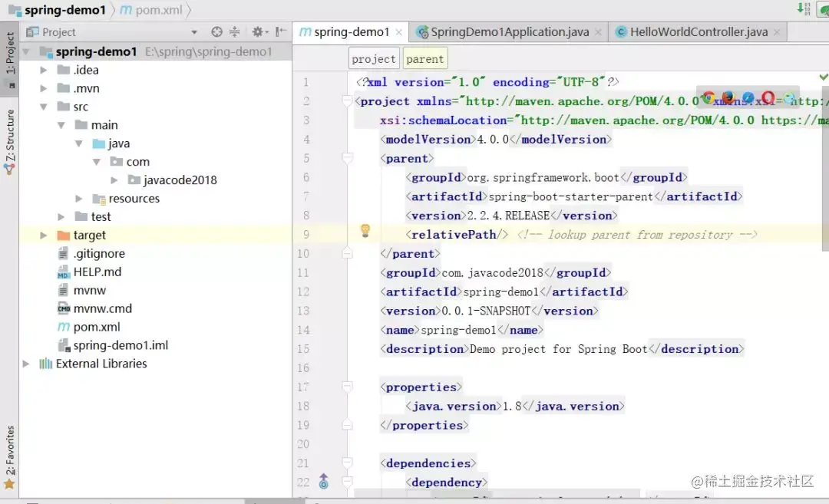829x504 pixels.
Task: Collapse the src folder
Action: point(44,107)
